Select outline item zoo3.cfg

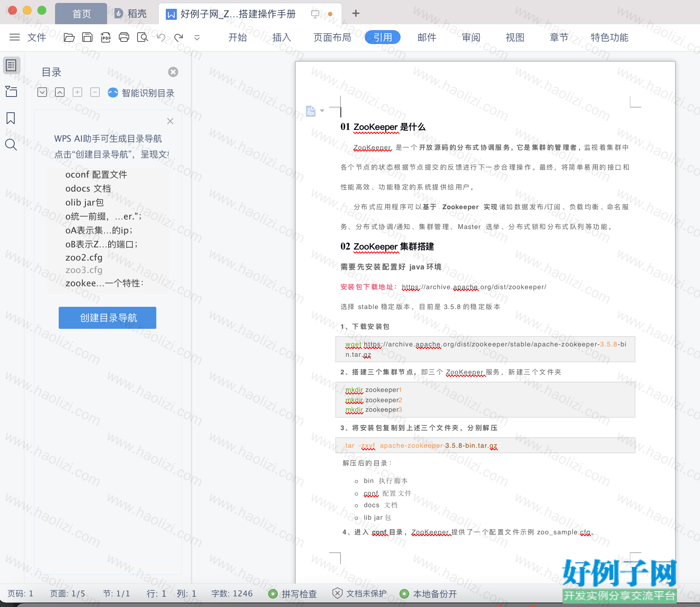[x=84, y=270]
